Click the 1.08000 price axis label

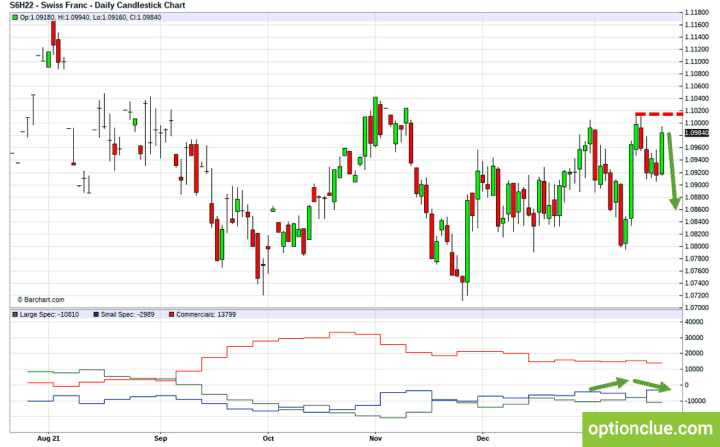click(697, 246)
